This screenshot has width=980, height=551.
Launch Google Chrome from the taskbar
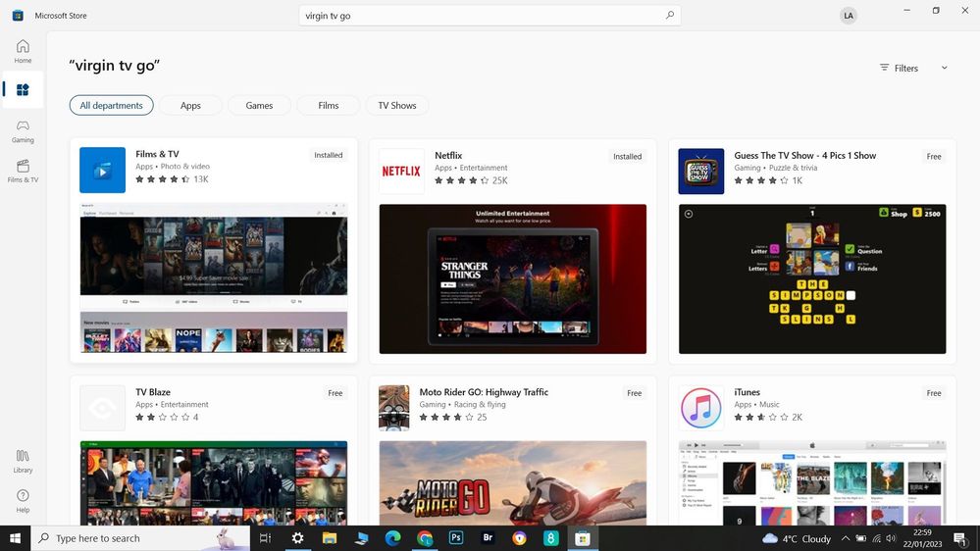(425, 538)
